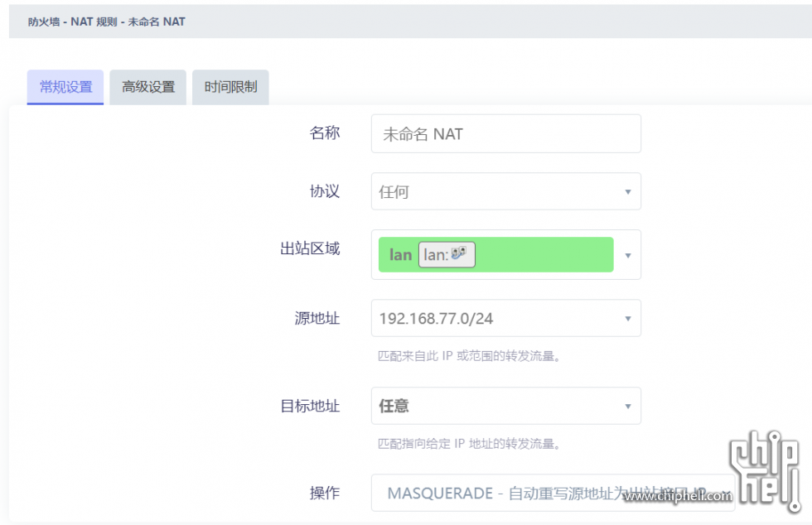Image resolution: width=812 pixels, height=525 pixels.
Task: Open the 操作 dropdown showing MASQUERADE
Action: coord(553,493)
